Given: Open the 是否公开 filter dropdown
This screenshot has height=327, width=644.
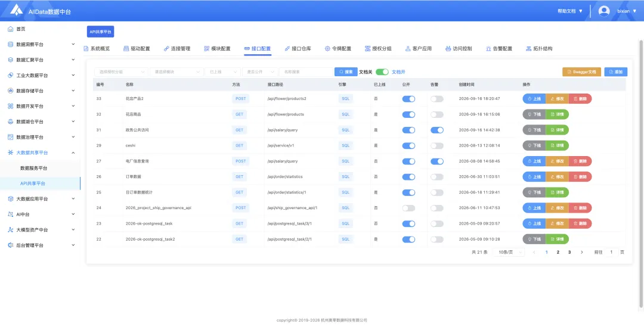Looking at the screenshot, I should click(x=260, y=72).
